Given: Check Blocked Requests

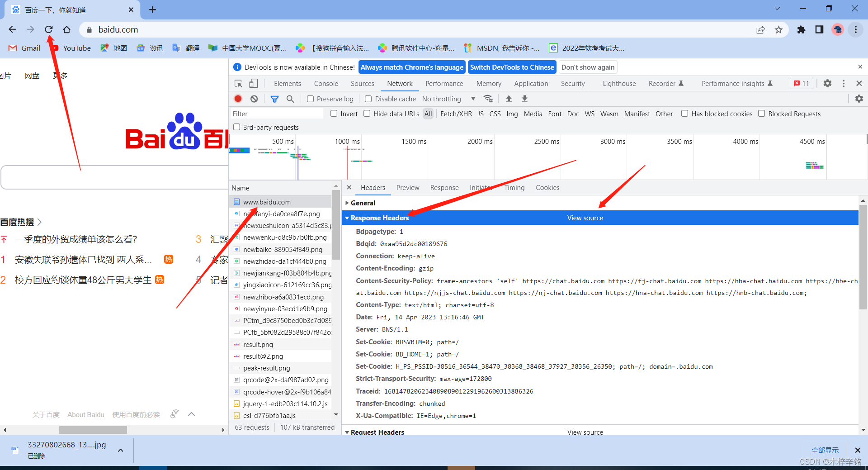Looking at the screenshot, I should pyautogui.click(x=761, y=114).
